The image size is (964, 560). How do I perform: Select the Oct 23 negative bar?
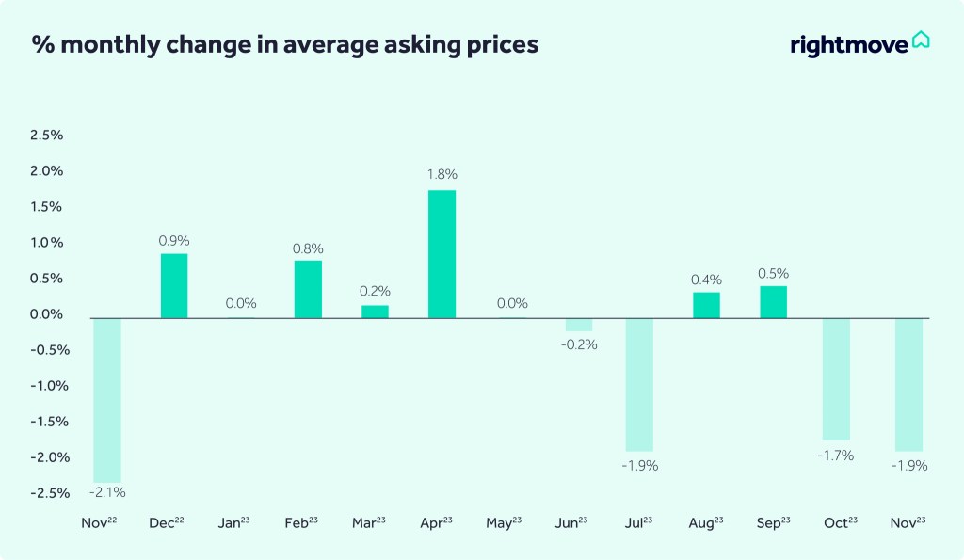[836, 379]
